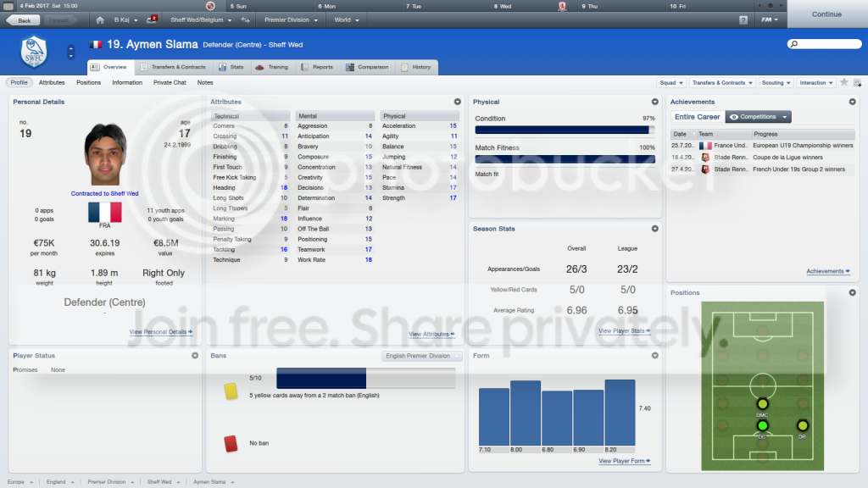Expand the Interaction actions dropdown
This screenshot has height=488, width=868.
click(x=816, y=83)
